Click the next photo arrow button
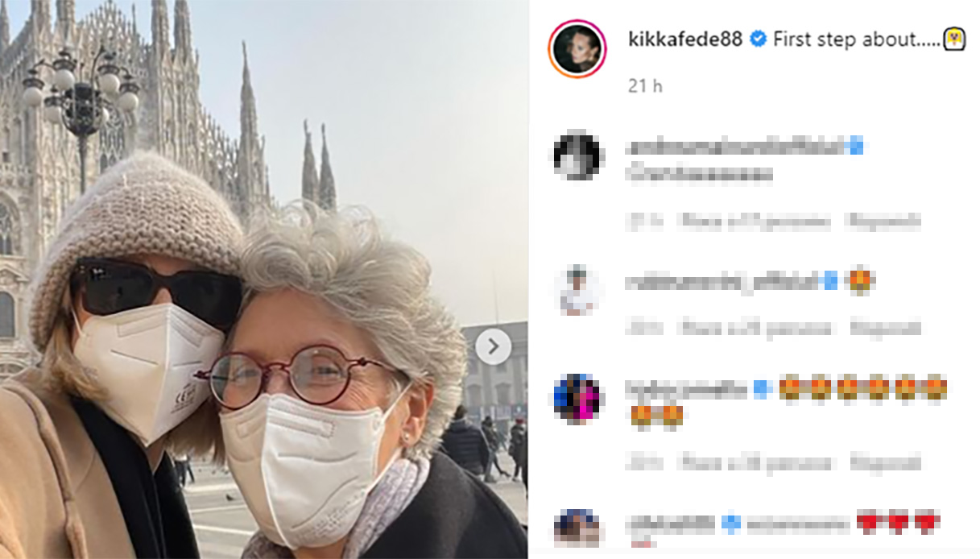Image resolution: width=980 pixels, height=559 pixels. pos(493,347)
